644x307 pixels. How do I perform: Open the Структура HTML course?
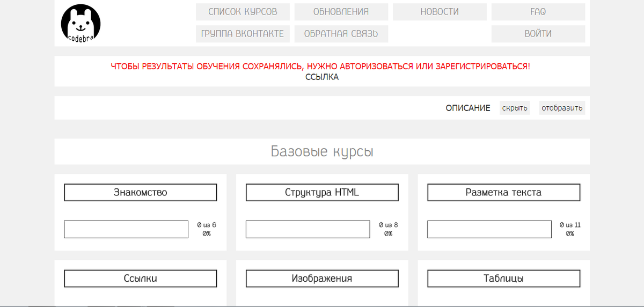[322, 193]
